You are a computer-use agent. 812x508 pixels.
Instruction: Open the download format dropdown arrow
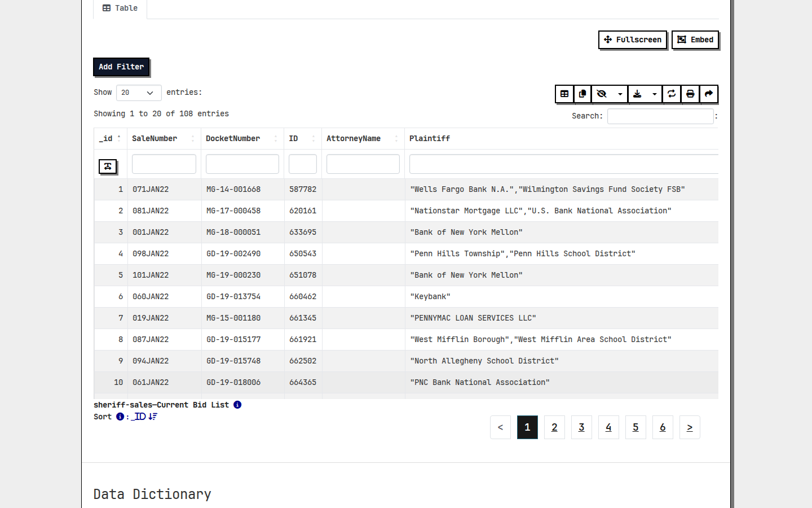654,94
